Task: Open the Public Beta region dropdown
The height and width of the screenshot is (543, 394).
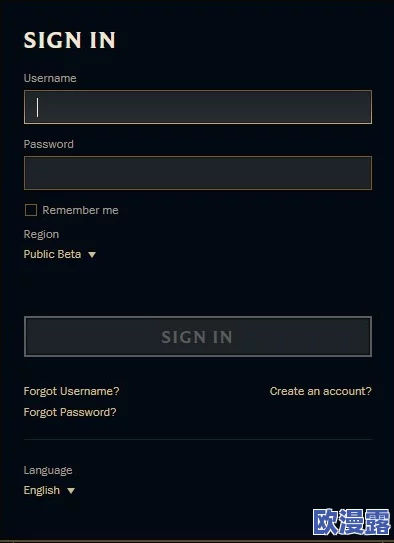Action: 60,254
